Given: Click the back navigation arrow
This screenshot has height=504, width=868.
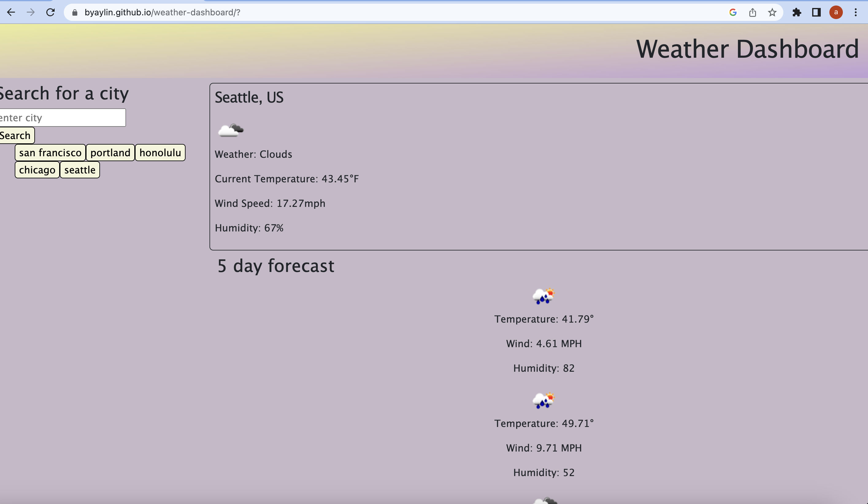Looking at the screenshot, I should point(11,12).
